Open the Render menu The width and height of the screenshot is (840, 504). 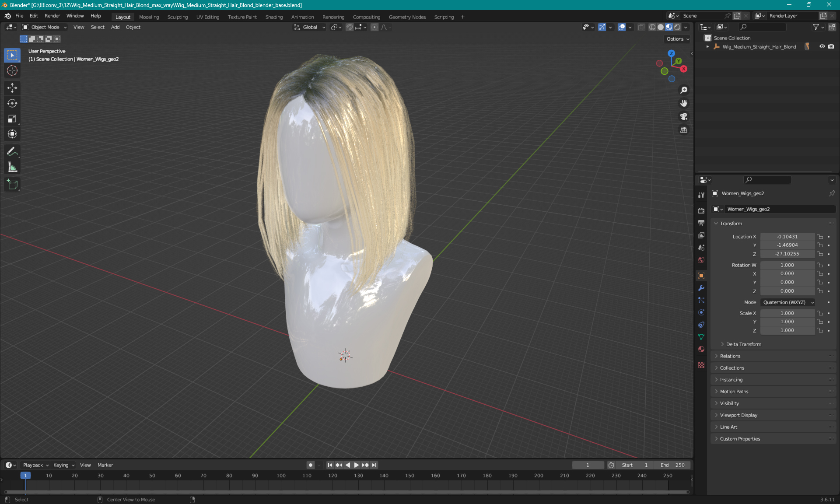click(52, 16)
